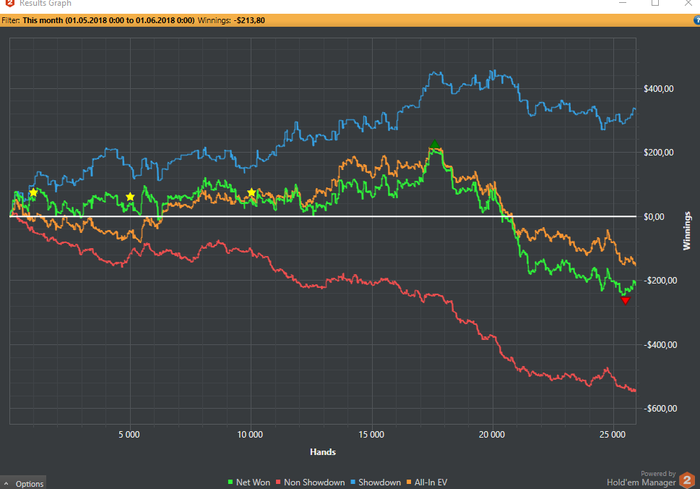Click the 15 000 hands axis label
The image size is (700, 489).
371,435
